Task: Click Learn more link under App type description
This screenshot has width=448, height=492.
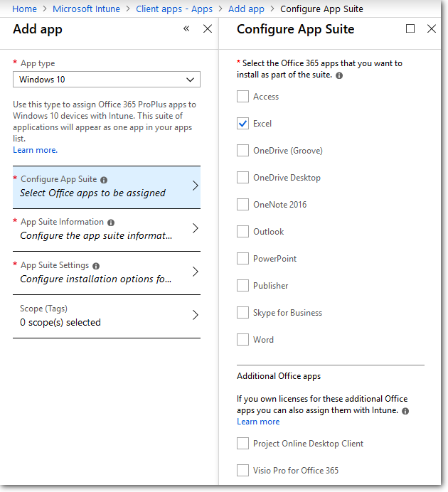Action: 35,150
